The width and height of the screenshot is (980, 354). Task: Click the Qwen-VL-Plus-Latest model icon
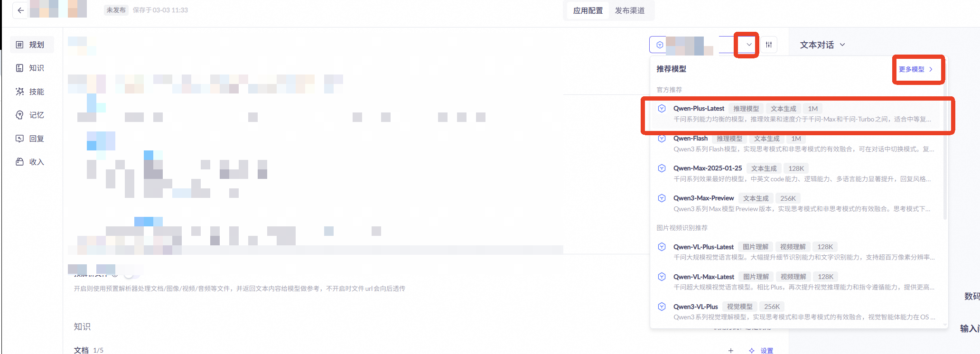[662, 247]
